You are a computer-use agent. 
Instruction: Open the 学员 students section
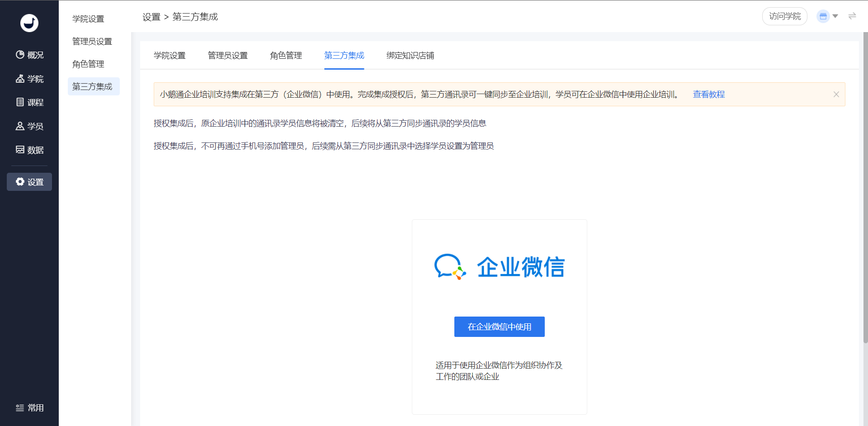[29, 126]
